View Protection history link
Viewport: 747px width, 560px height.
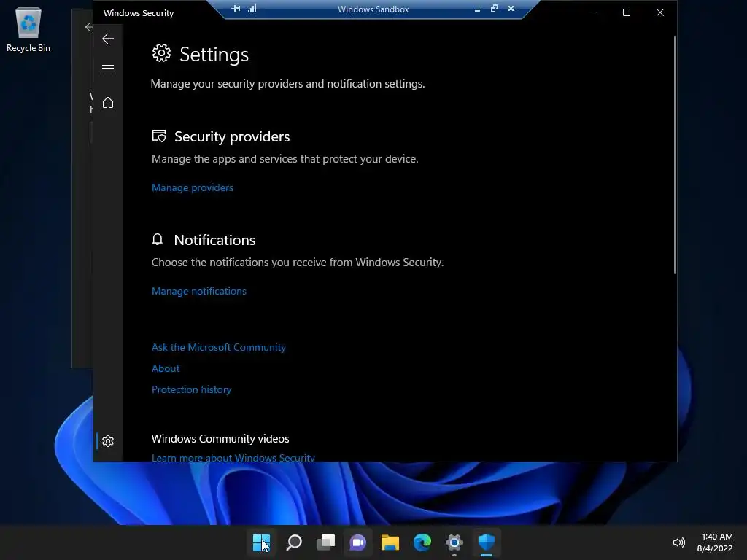[x=192, y=389]
